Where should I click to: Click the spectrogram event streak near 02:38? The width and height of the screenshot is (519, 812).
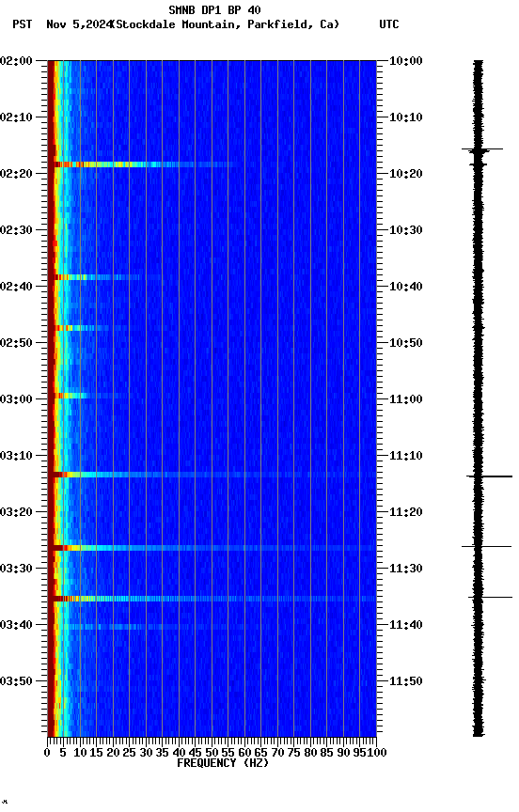pyautogui.click(x=96, y=277)
